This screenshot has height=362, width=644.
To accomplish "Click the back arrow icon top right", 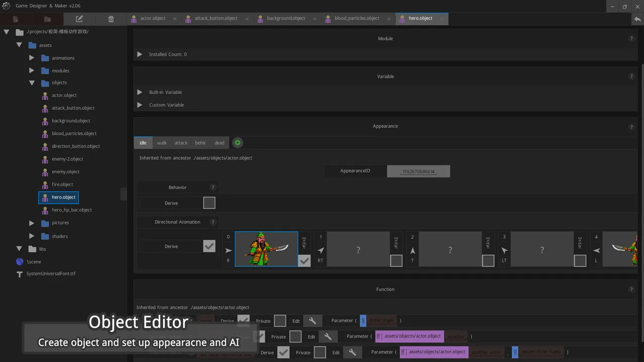I will (x=637, y=19).
